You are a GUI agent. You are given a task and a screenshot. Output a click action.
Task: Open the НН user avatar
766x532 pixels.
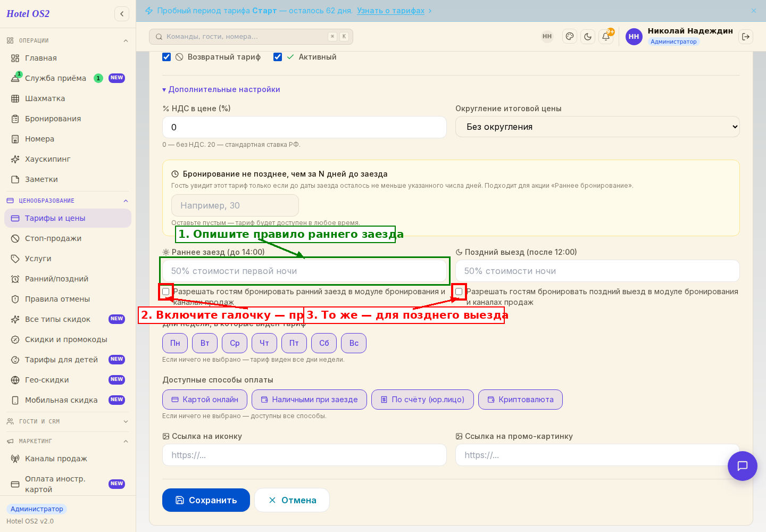[634, 37]
